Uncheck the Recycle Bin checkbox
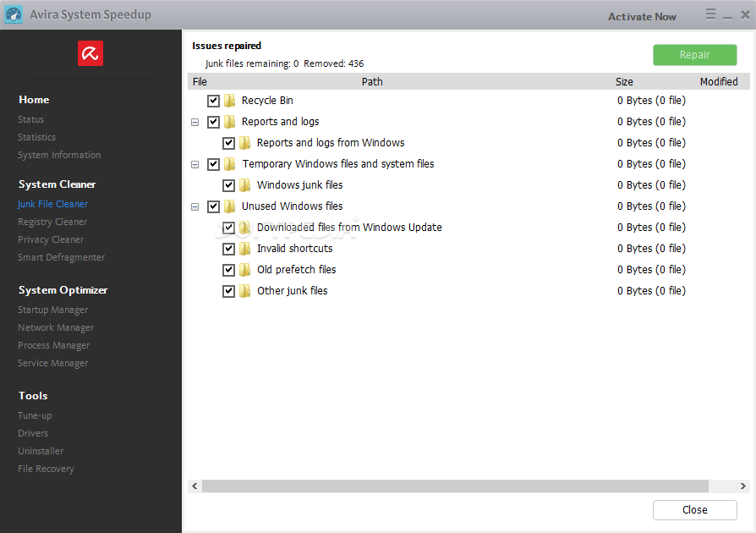This screenshot has height=533, width=756. 214,101
